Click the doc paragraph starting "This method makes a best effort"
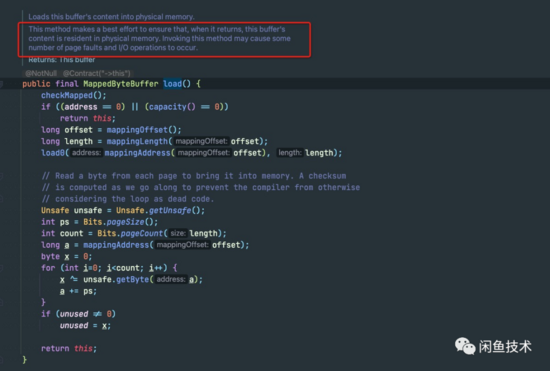Image resolution: width=550 pixels, height=371 pixels. pos(160,38)
